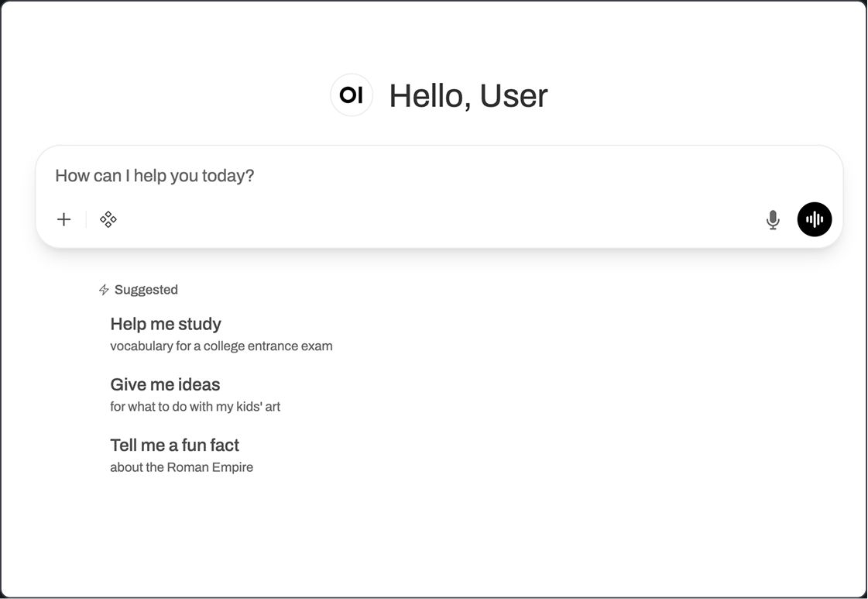Click the 'about the Roman Empire' subtitle
This screenshot has height=599, width=868.
(x=181, y=467)
